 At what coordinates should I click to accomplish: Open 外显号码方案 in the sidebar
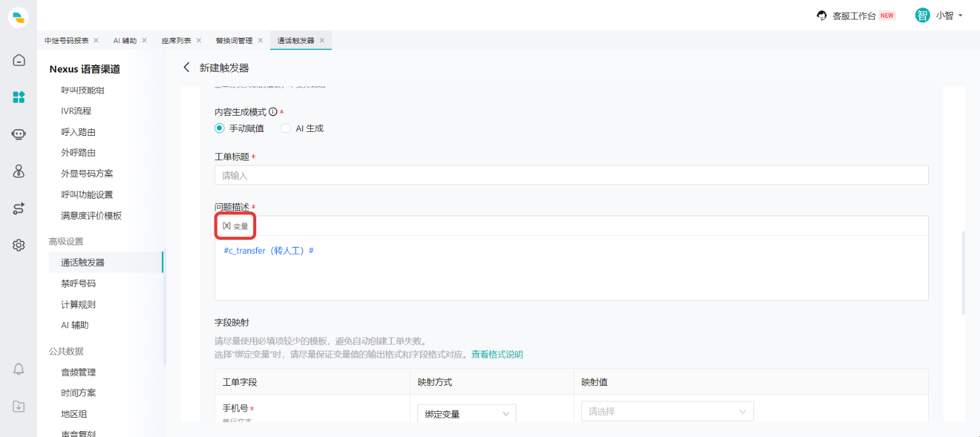(87, 174)
